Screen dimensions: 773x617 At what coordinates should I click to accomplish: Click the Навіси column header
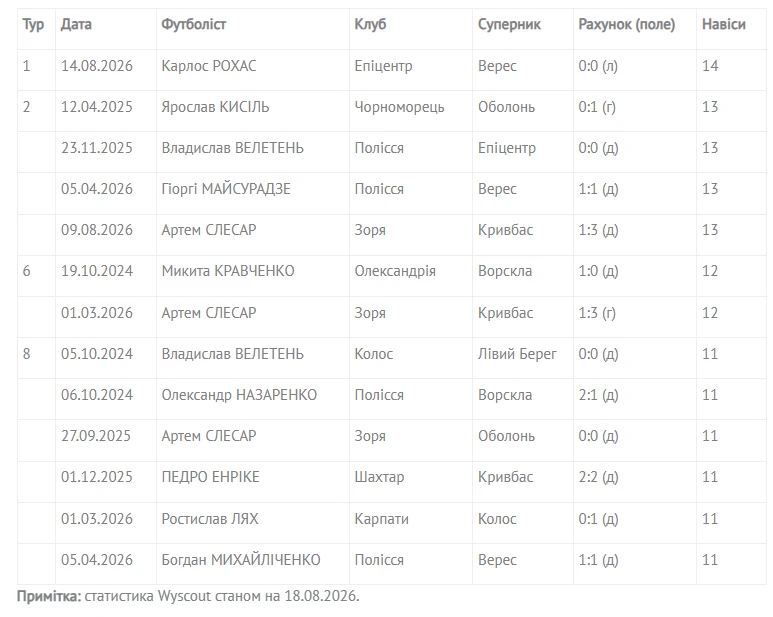723,24
